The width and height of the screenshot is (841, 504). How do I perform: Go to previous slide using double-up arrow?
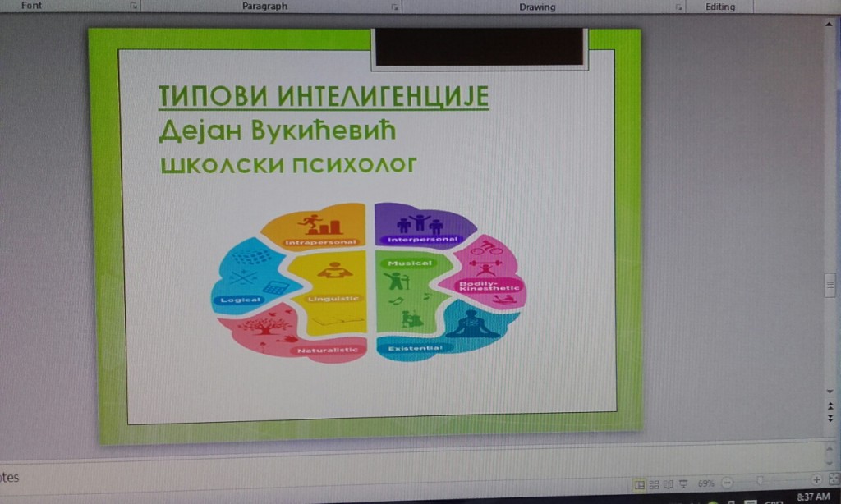[x=830, y=405]
